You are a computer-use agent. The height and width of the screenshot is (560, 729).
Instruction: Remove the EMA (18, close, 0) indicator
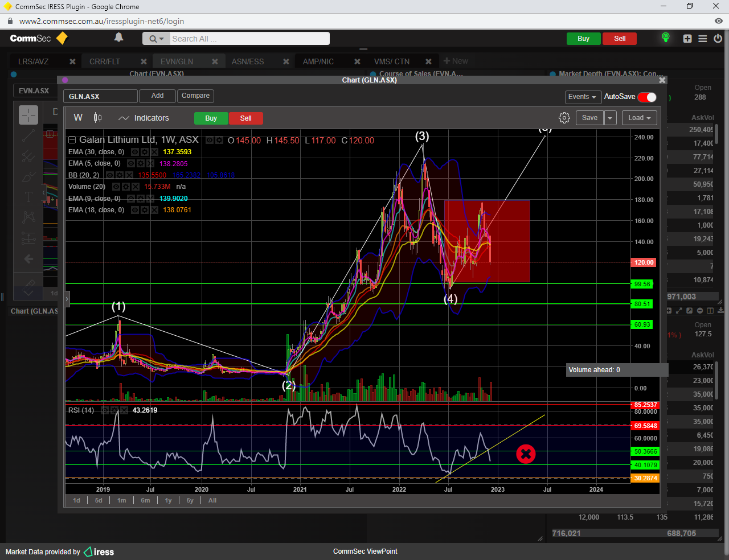click(154, 210)
